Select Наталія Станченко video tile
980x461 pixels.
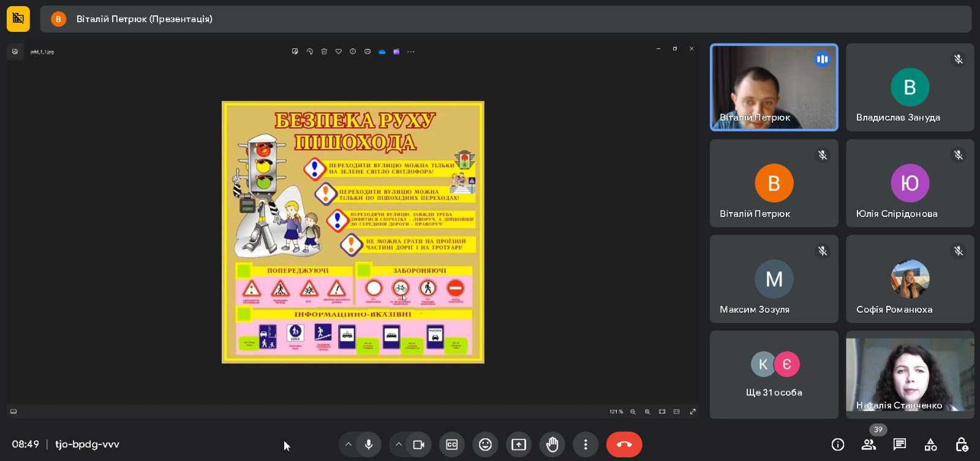pyautogui.click(x=910, y=375)
